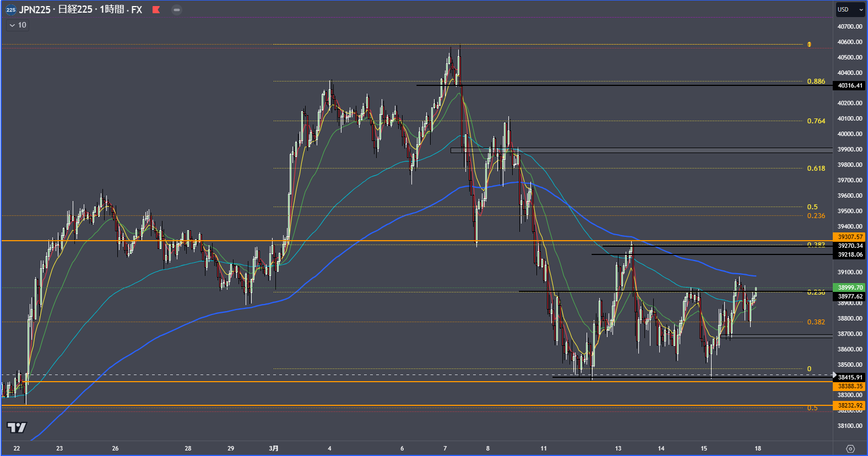Click the JPN225 symbol name in the legend

tap(35, 9)
